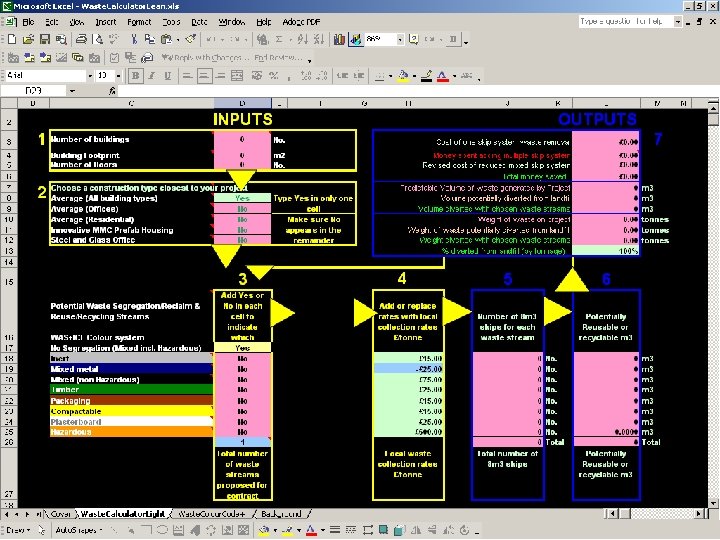Open the Edit menu

point(51,22)
